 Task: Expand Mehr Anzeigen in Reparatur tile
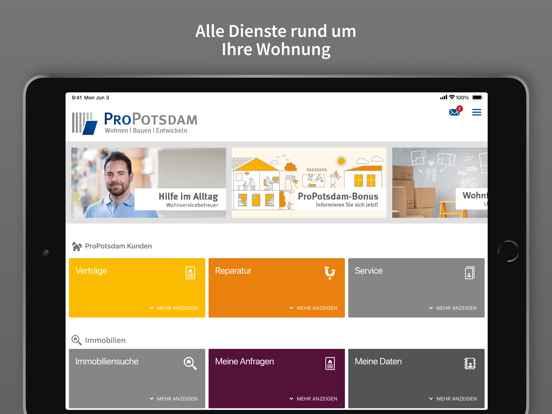(313, 308)
